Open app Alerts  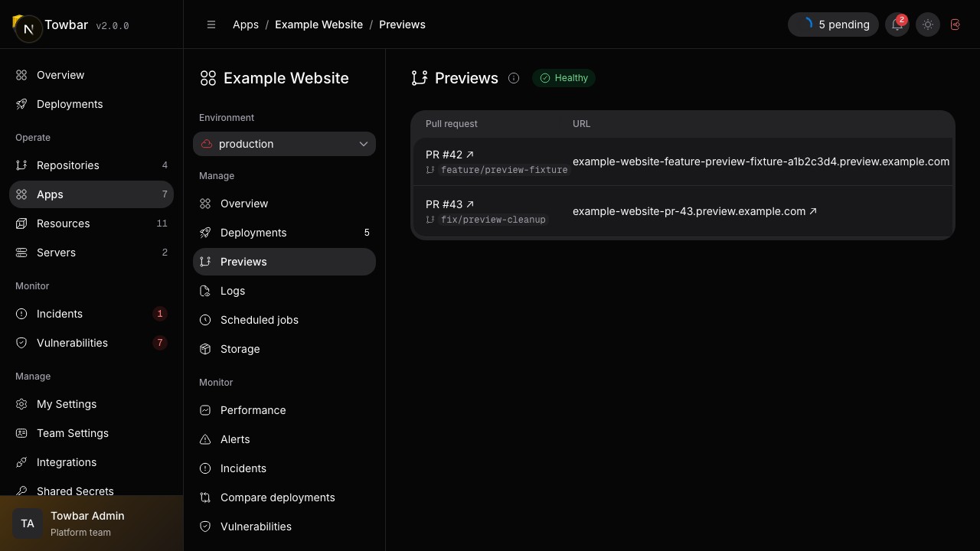[284, 439]
